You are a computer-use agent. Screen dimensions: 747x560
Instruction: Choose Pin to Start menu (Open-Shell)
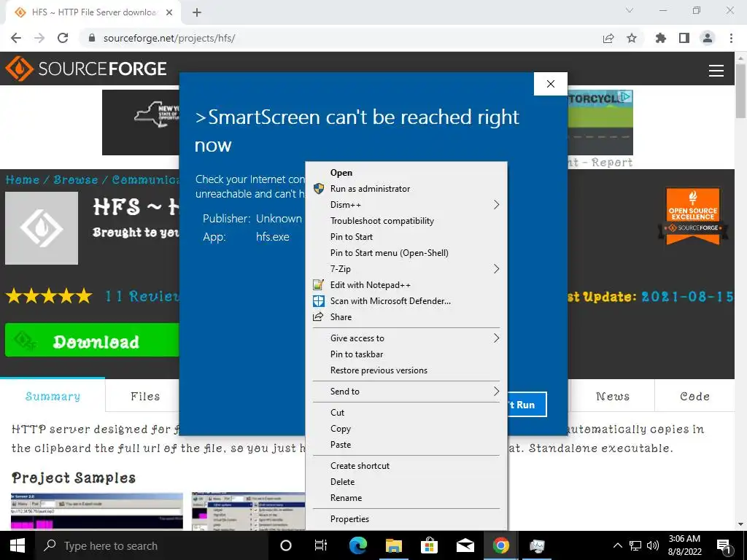(406, 253)
